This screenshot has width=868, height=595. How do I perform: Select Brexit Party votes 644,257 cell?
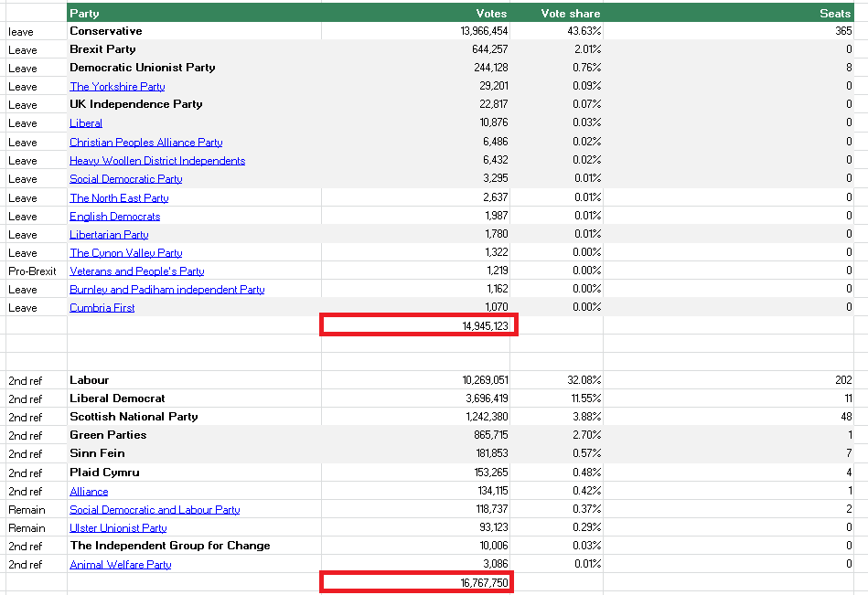[416, 49]
